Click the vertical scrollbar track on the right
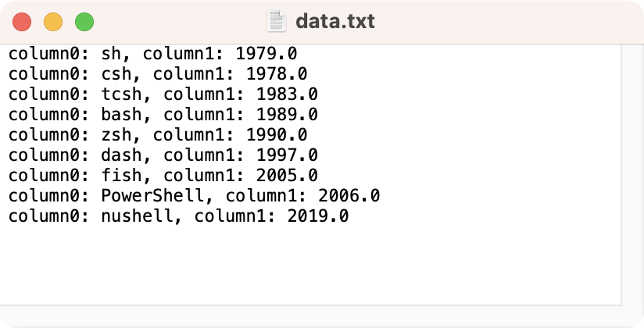This screenshot has height=328, width=644. point(631,172)
